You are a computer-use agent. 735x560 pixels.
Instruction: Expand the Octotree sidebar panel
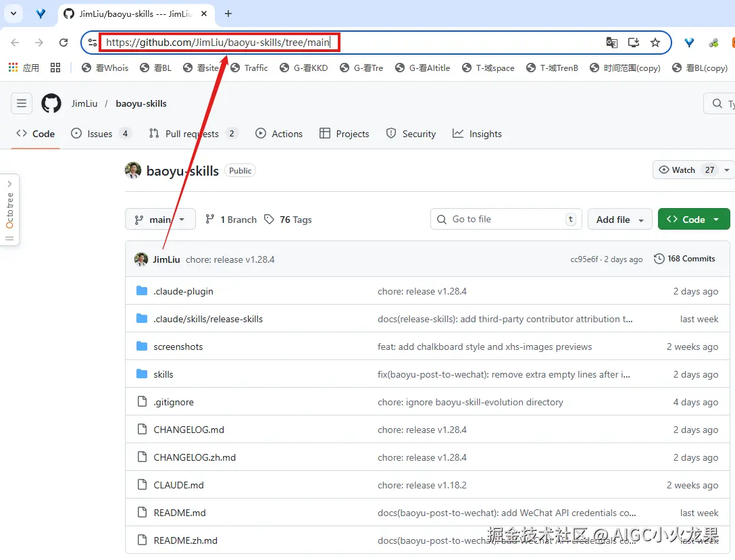coord(9,209)
